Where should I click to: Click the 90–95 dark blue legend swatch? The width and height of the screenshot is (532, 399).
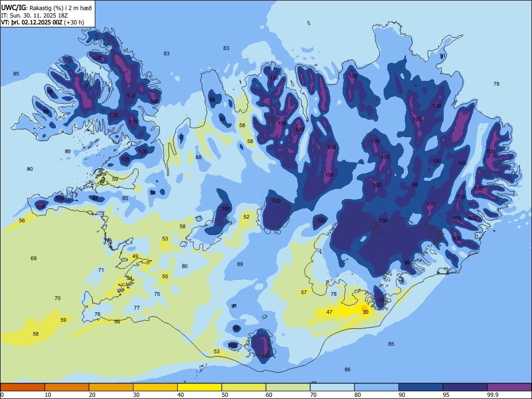[421, 387]
